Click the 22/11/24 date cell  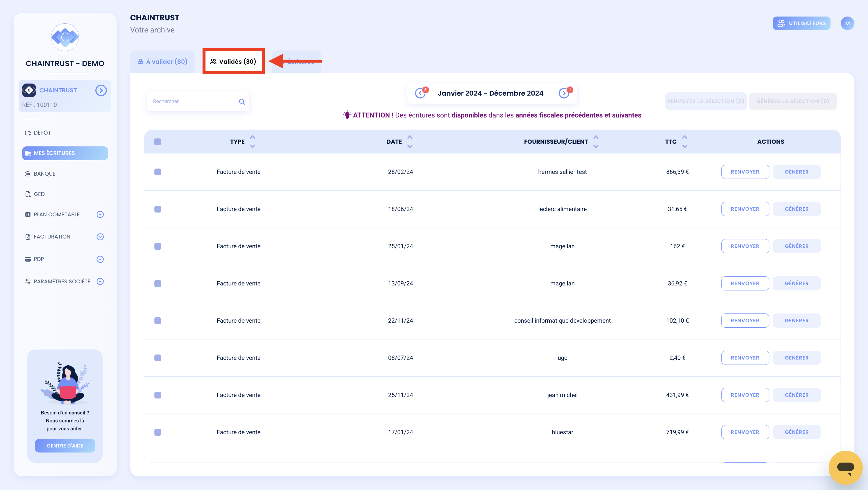pos(400,321)
